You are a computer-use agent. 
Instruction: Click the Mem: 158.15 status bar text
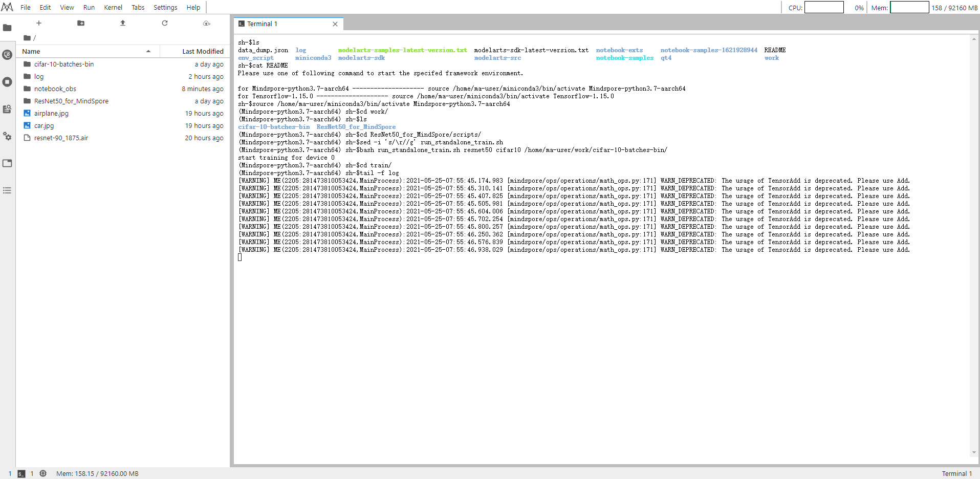(x=97, y=474)
